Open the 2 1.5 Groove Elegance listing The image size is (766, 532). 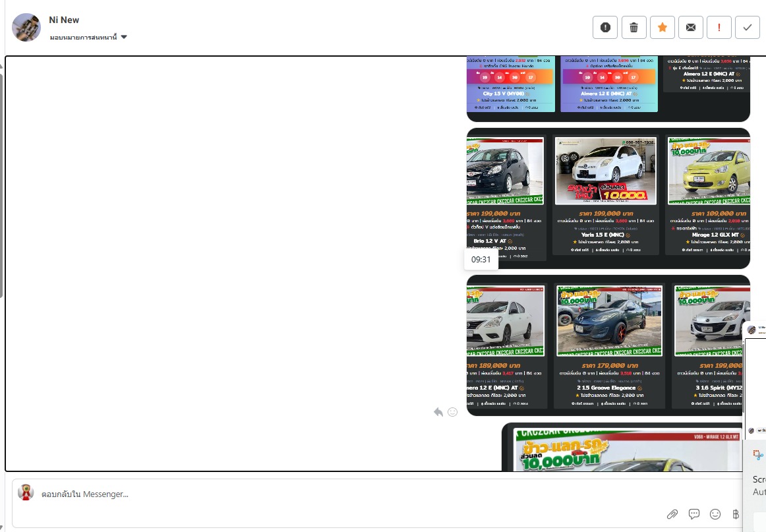(609, 345)
